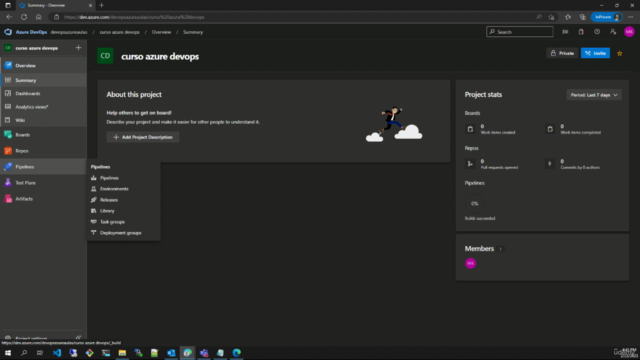
Task: Open the help icon in header
Action: (597, 32)
